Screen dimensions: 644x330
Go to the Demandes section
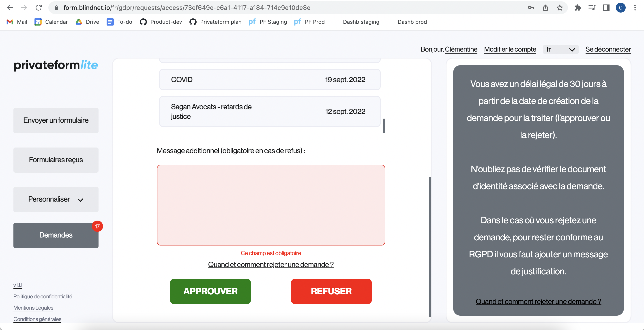56,235
